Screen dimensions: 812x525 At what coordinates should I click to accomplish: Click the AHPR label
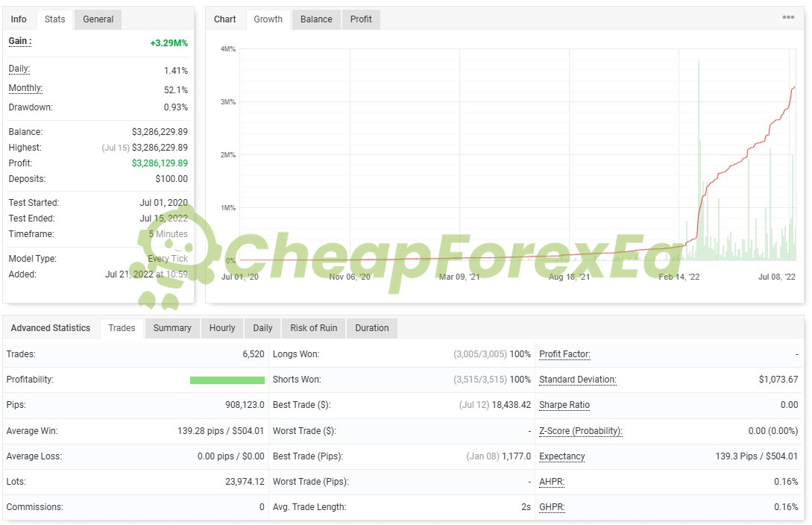[x=552, y=482]
